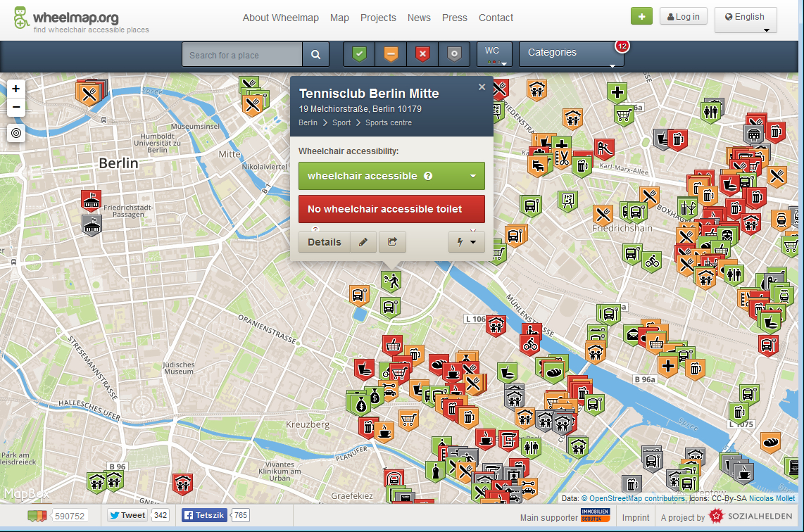Select red playground slide marker above Karl-Marx-Allee

[x=604, y=148]
